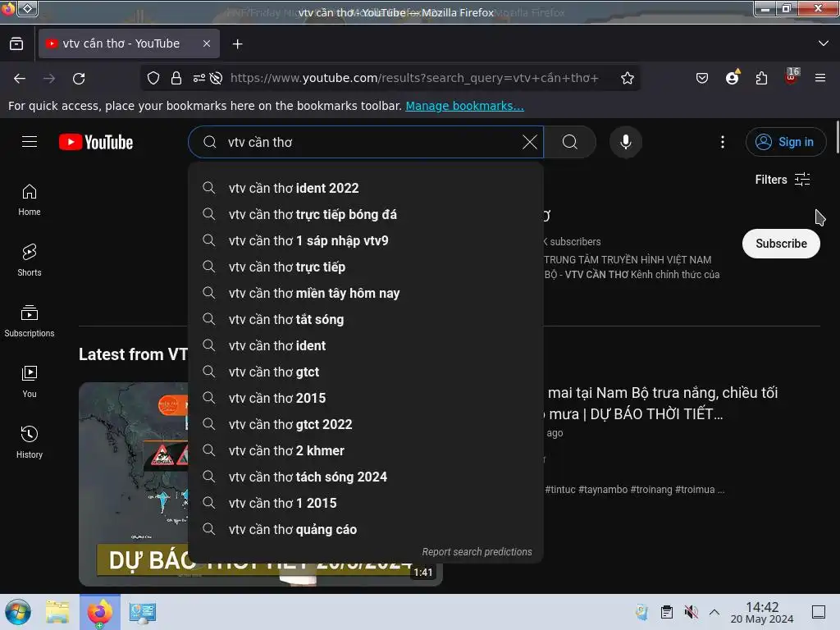Subscribe to the VTV Cần Thơ channel
This screenshot has width=840, height=630.
pos(781,244)
